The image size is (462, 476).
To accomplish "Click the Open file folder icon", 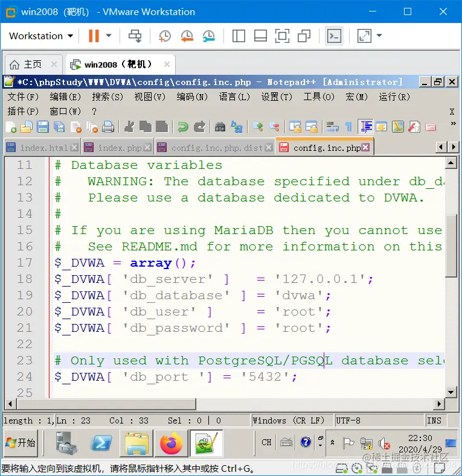I will click(x=27, y=127).
